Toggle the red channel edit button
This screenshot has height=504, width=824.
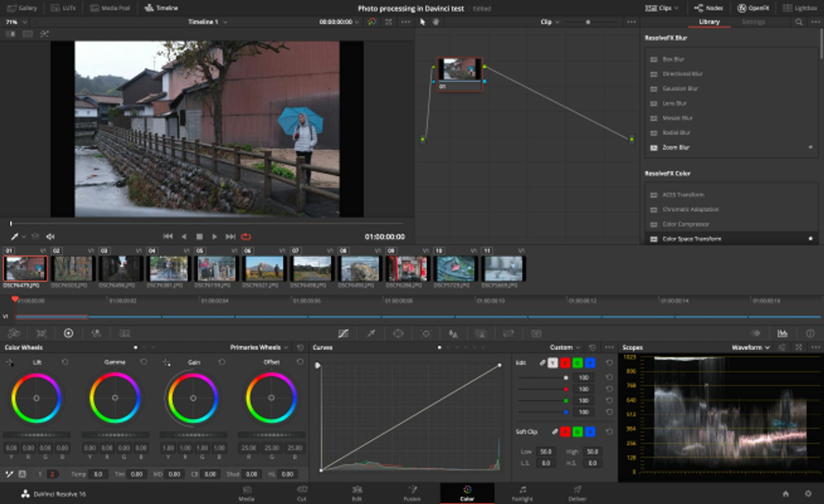tap(565, 363)
